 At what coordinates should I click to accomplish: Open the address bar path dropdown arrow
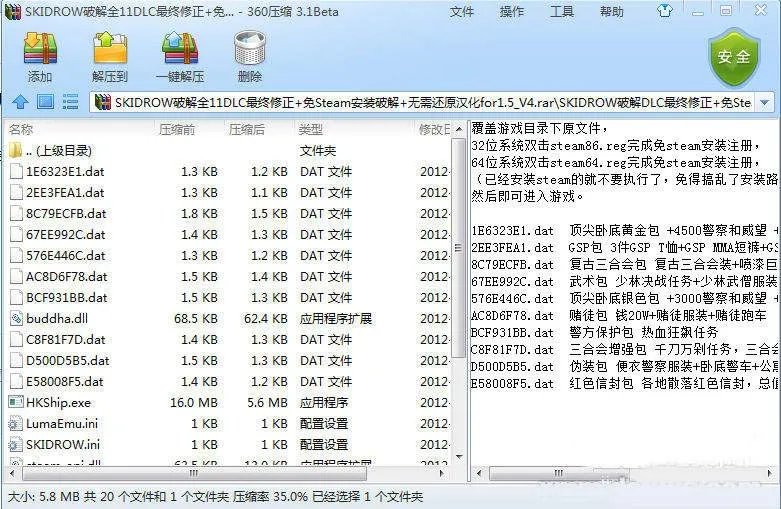[765, 103]
